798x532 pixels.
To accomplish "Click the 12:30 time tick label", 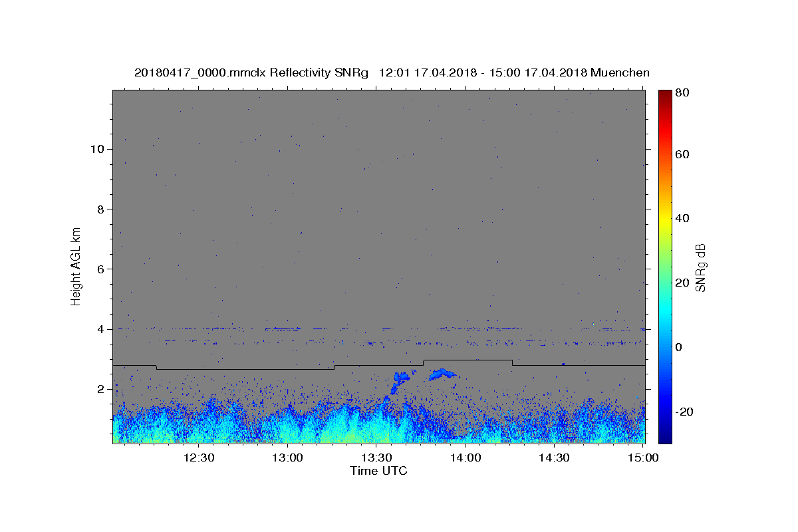I will click(x=198, y=458).
